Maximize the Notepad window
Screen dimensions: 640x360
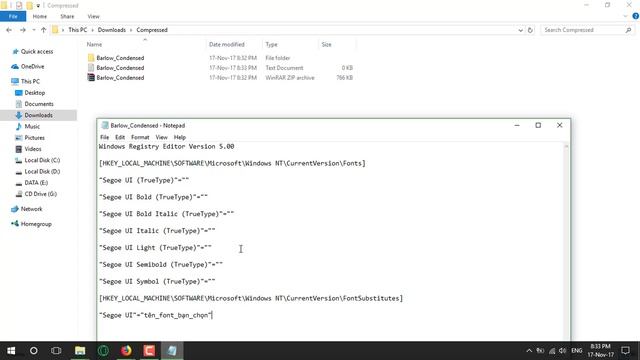tap(538, 125)
